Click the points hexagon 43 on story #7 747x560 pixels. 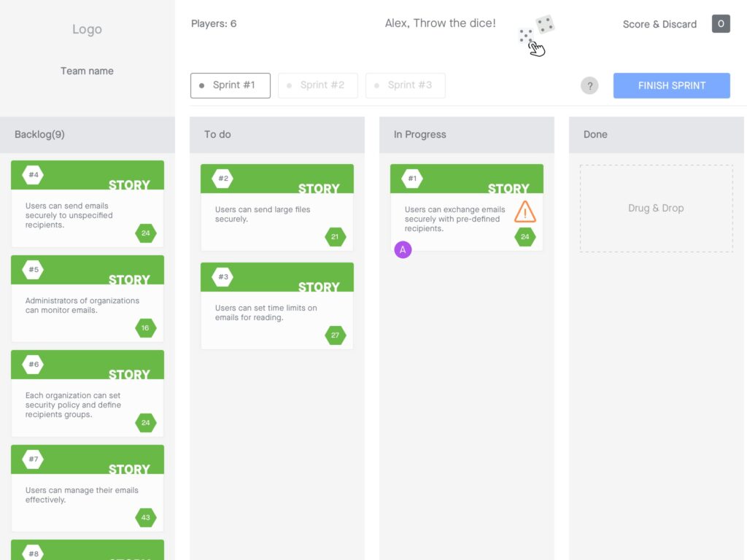[146, 518]
